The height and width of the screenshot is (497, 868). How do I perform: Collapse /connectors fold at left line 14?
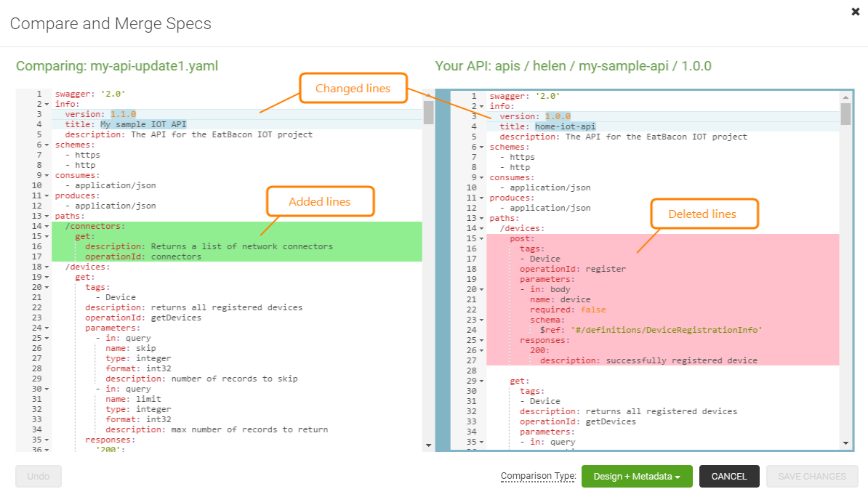pyautogui.click(x=47, y=227)
